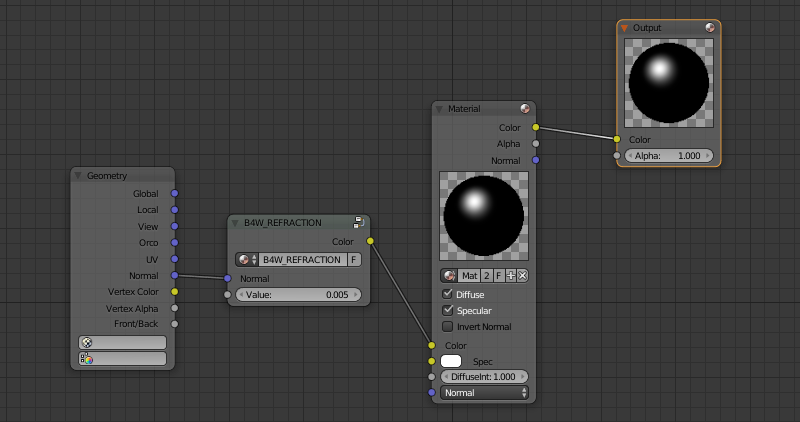Collapse the Material node with its triangle

click(439, 108)
